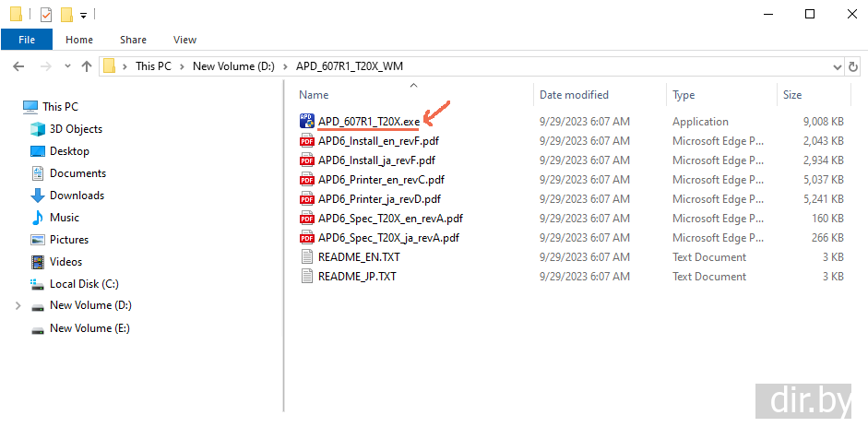Image resolution: width=868 pixels, height=427 pixels.
Task: Expand the chevron after This PC in breadcrumb
Action: 182,66
